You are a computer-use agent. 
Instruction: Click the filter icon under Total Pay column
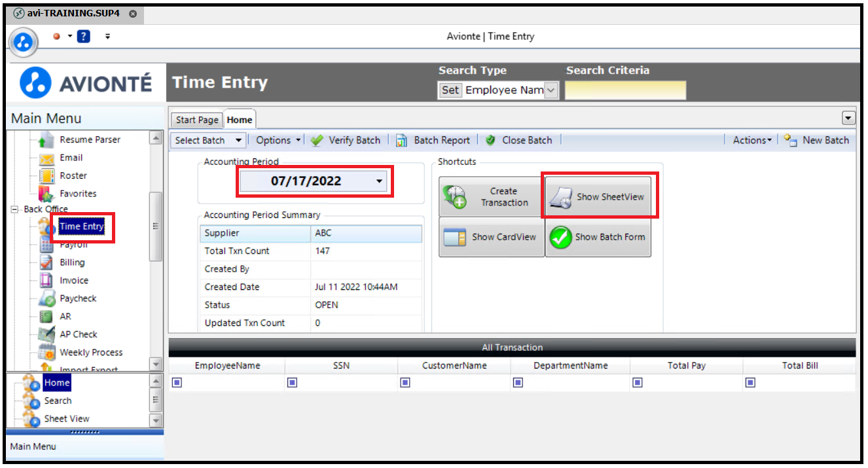pos(638,382)
